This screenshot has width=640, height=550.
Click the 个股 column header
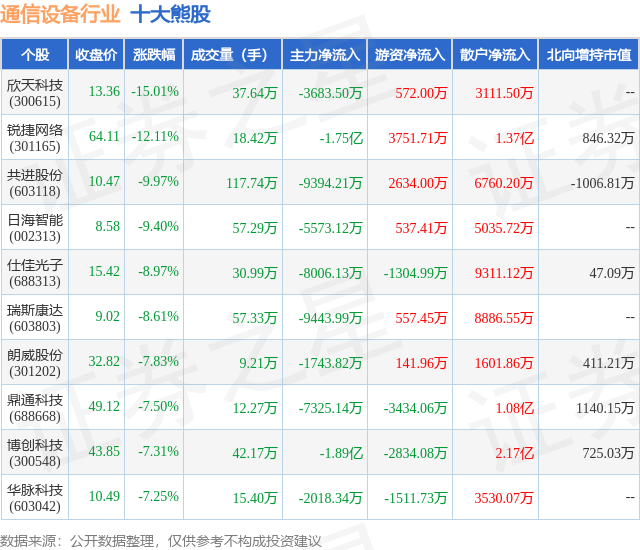pyautogui.click(x=35, y=54)
